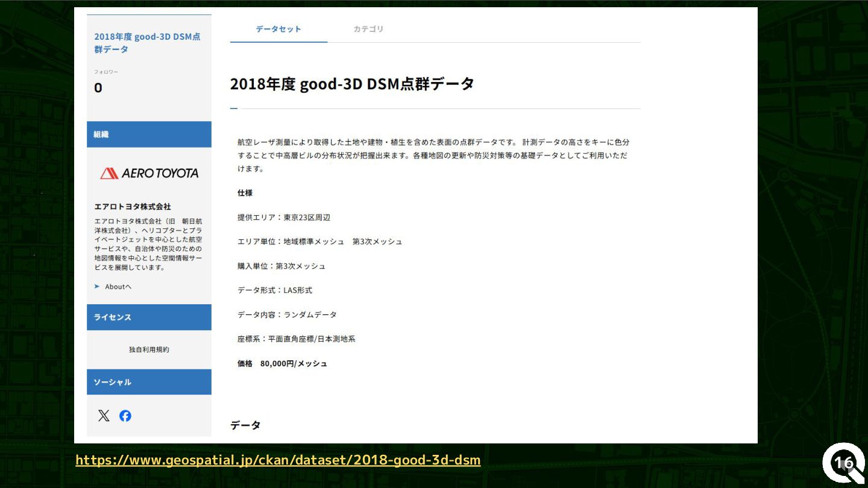Click the データ section heading
868x488 pixels.
tap(245, 425)
